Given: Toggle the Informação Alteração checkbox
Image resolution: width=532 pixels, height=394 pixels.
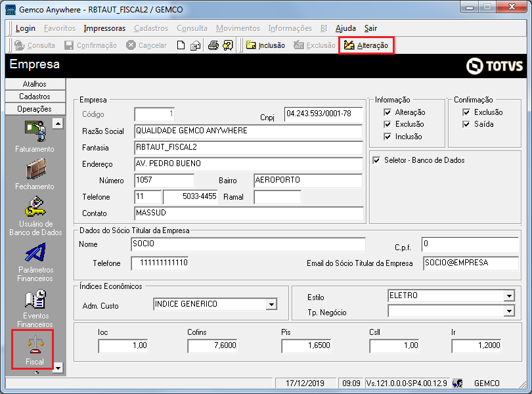Looking at the screenshot, I should 388,112.
